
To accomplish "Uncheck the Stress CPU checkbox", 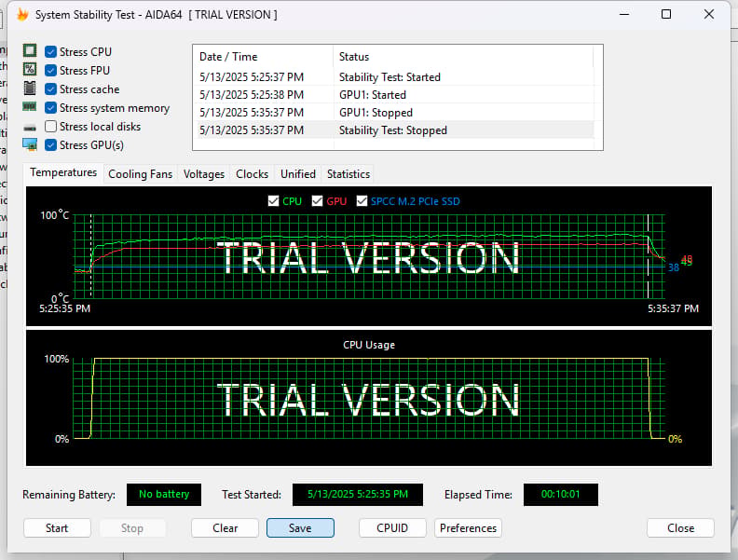I will click(x=51, y=52).
